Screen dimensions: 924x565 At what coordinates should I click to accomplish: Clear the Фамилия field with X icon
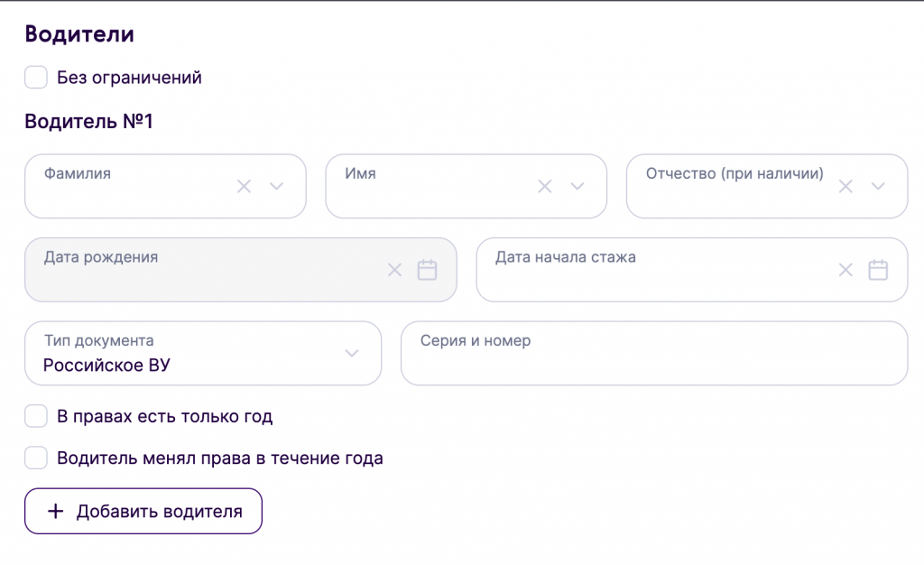click(244, 187)
